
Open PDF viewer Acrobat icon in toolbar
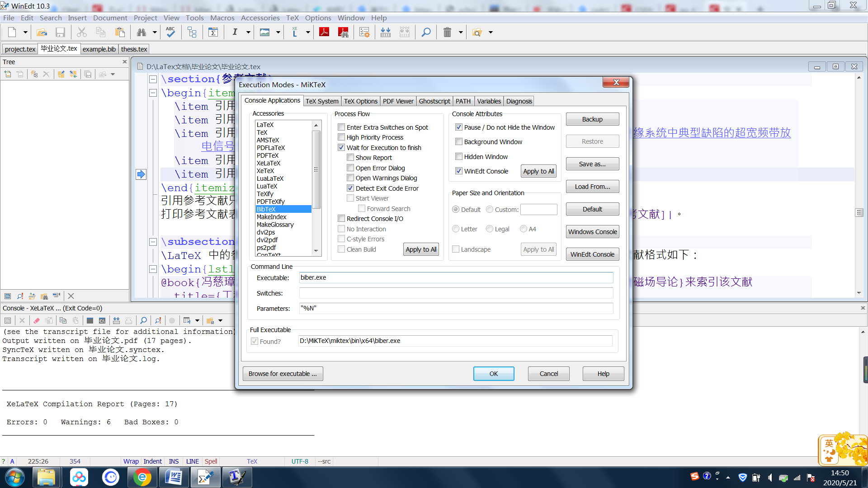[324, 32]
